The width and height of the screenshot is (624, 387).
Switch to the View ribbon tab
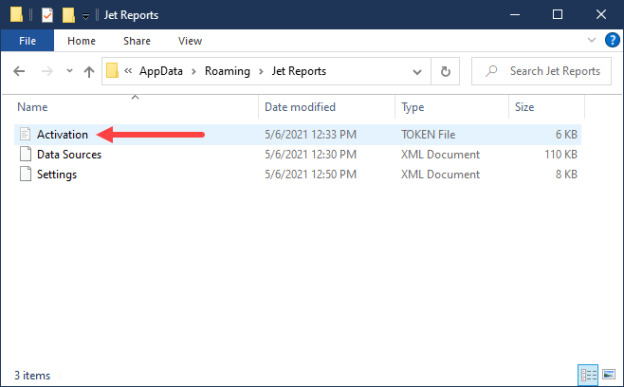[x=190, y=41]
